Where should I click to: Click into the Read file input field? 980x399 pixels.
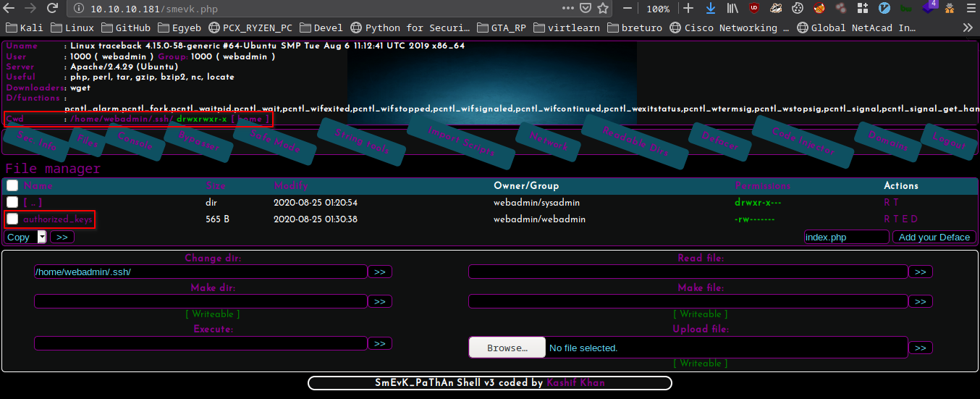click(x=688, y=272)
